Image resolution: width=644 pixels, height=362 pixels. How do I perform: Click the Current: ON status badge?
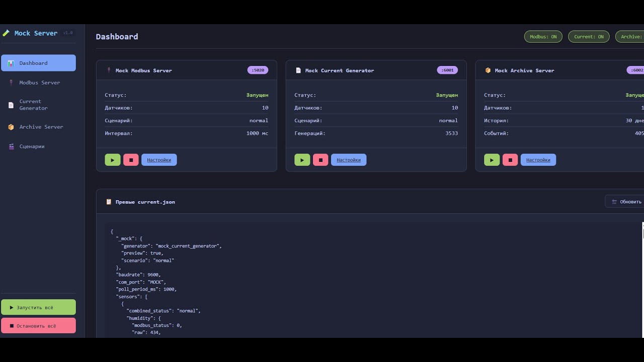[589, 37]
